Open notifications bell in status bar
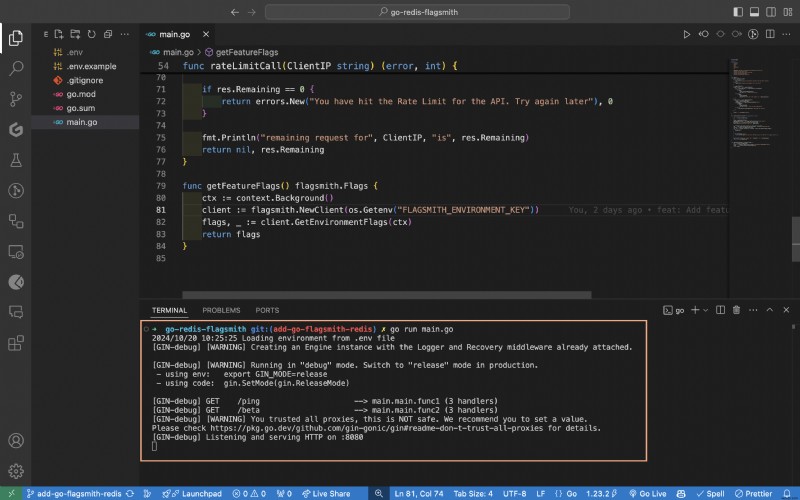This screenshot has height=500, width=800. pyautogui.click(x=787, y=493)
